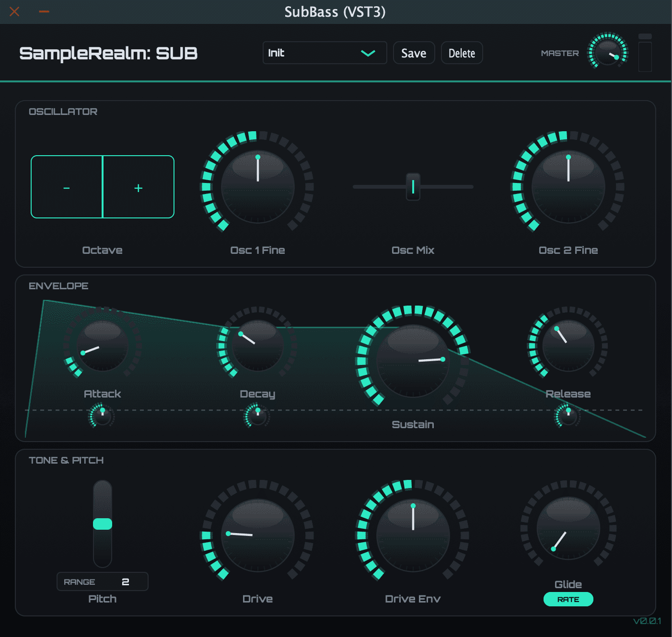Click the output level meter
This screenshot has height=637, width=672.
point(645,53)
